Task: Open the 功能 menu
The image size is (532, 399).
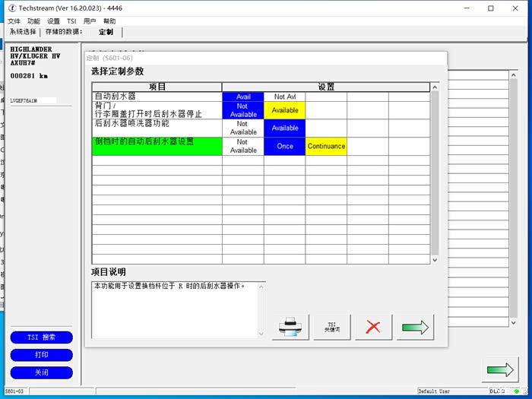Action: coord(34,21)
